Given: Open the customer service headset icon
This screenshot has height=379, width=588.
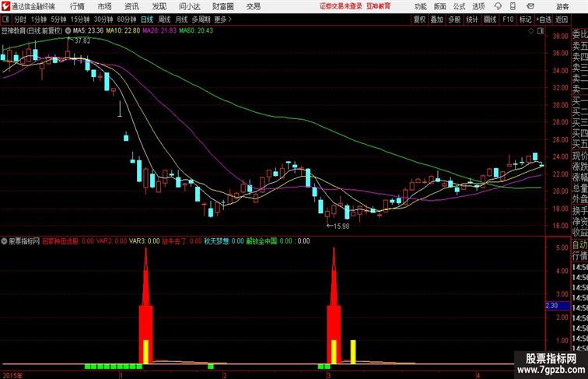Looking at the screenshot, I should point(498,6).
